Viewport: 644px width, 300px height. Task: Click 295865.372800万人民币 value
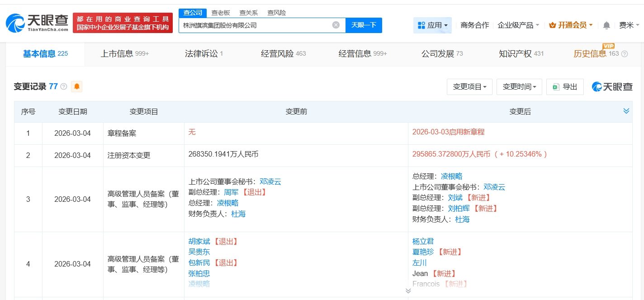(451, 154)
